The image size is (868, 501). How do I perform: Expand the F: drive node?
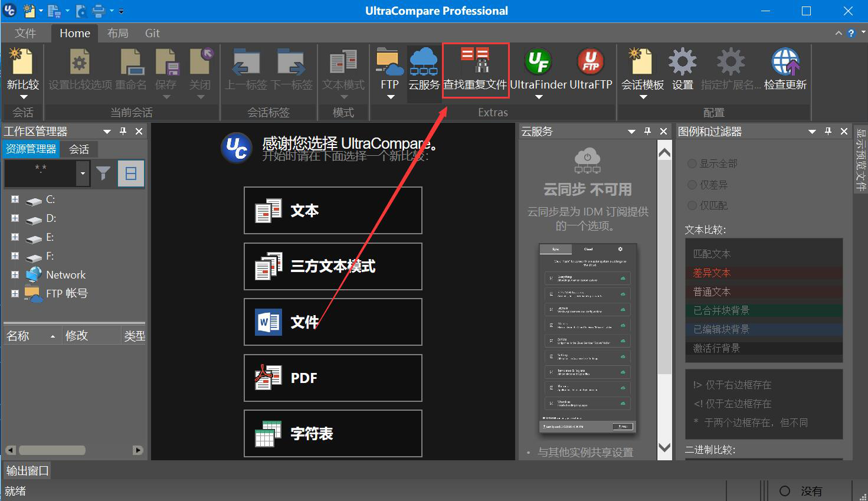pyautogui.click(x=15, y=256)
